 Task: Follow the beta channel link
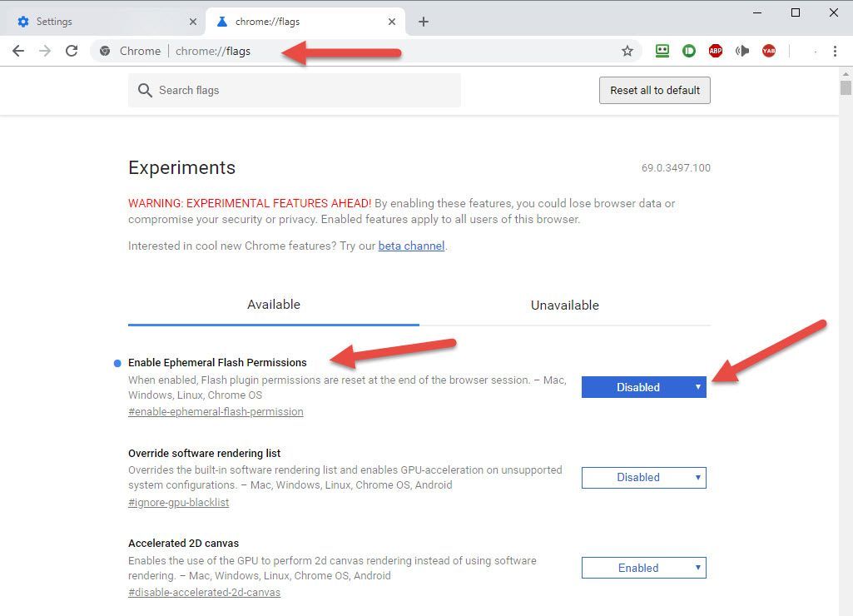pos(411,246)
